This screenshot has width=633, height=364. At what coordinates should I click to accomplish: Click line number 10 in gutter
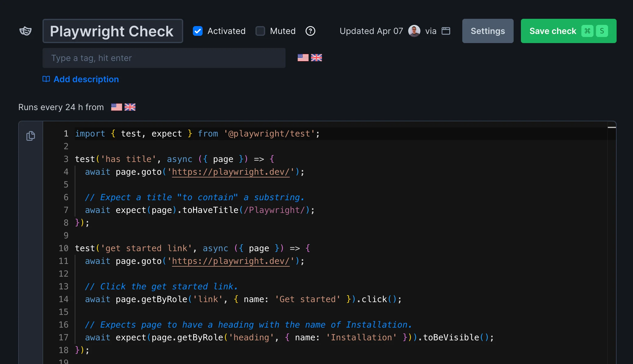pos(63,248)
